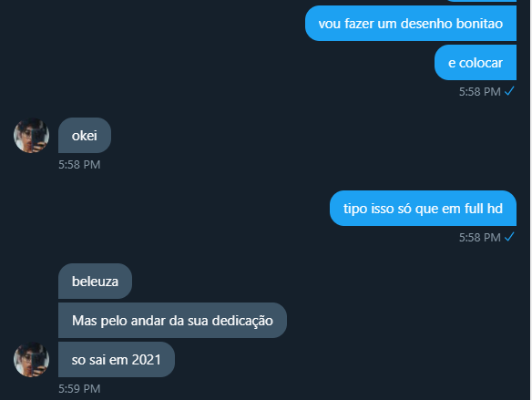The width and height of the screenshot is (532, 400).
Task: Select the 'okei' message bubble
Action: [x=85, y=136]
